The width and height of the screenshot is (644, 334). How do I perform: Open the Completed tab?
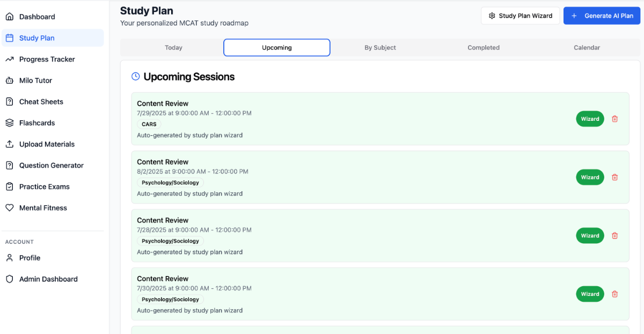click(483, 48)
